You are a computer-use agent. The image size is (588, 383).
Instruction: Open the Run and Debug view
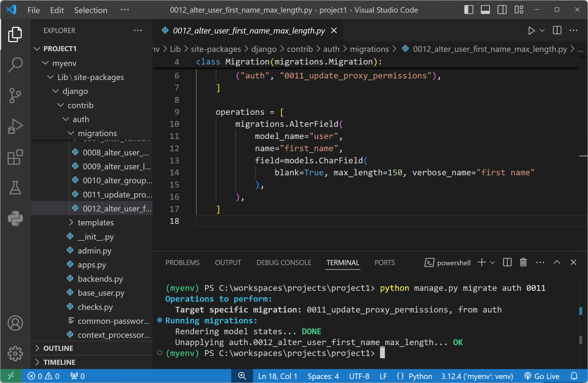[15, 126]
